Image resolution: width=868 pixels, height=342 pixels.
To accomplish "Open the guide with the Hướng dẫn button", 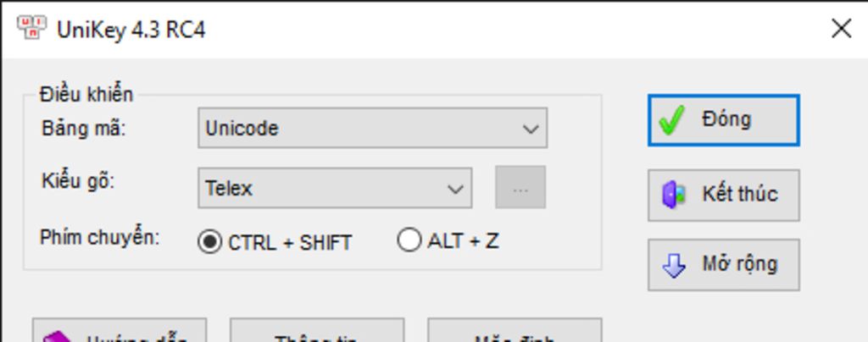I will tap(120, 330).
